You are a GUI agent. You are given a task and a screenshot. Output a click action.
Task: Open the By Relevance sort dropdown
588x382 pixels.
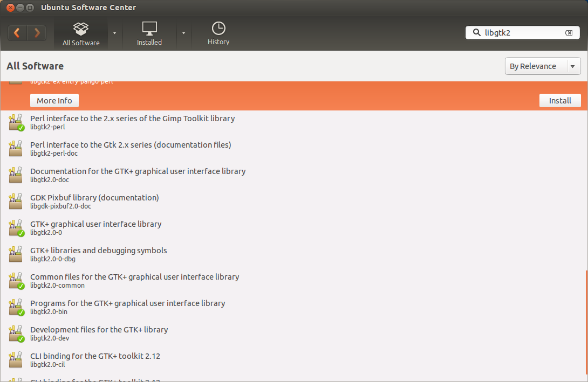[543, 66]
